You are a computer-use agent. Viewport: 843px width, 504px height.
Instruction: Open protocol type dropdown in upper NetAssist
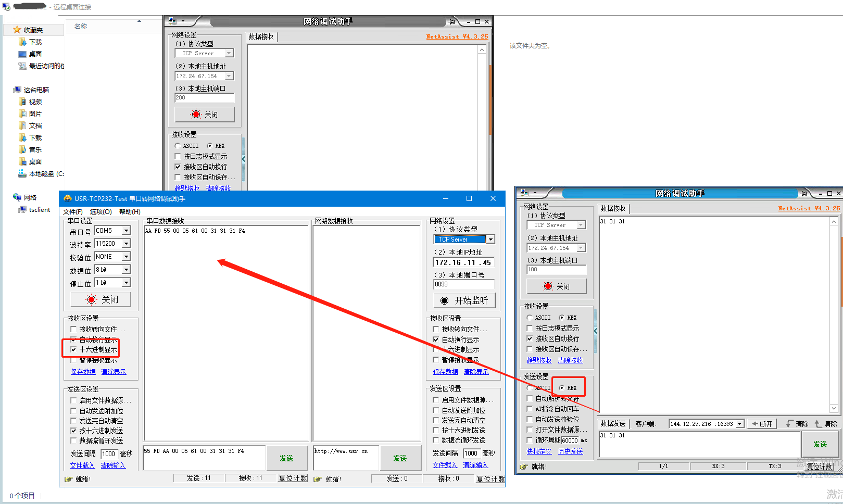click(x=229, y=53)
